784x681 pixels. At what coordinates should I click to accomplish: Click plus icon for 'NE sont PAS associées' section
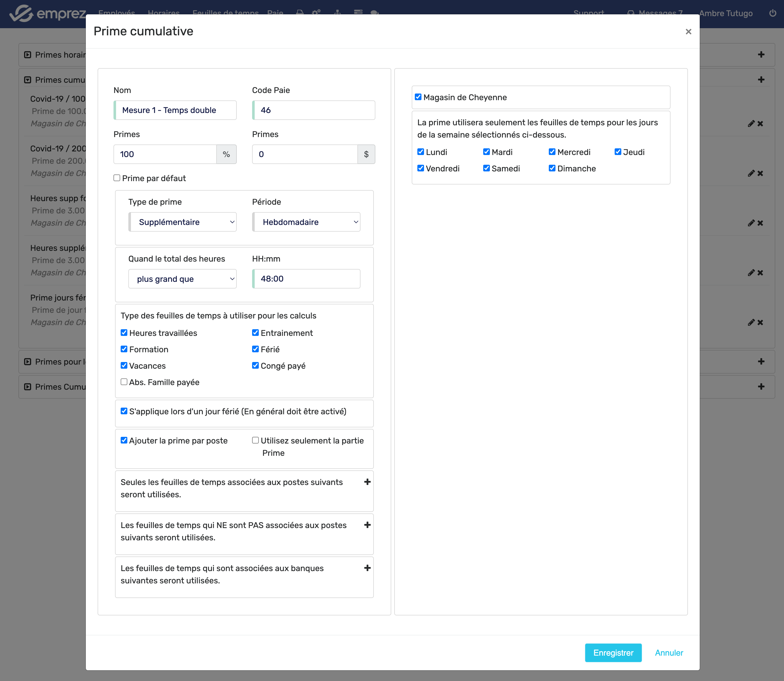(367, 525)
